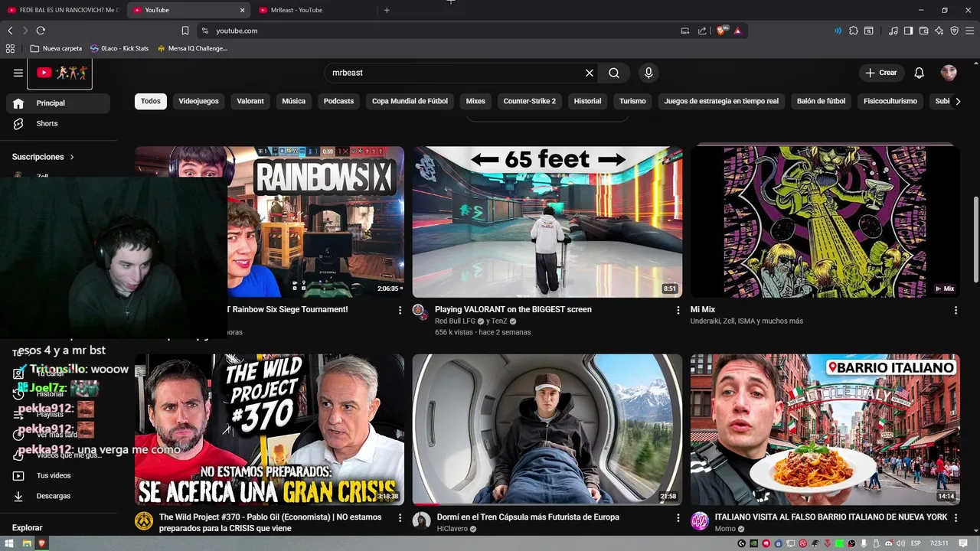Open the browser main menu
This screenshot has width=980, height=551.
click(969, 31)
